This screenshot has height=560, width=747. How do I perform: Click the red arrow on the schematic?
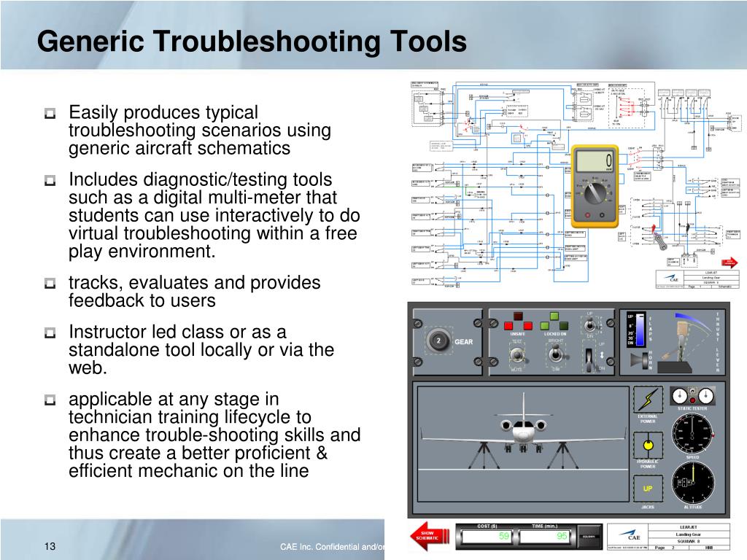pos(729,262)
